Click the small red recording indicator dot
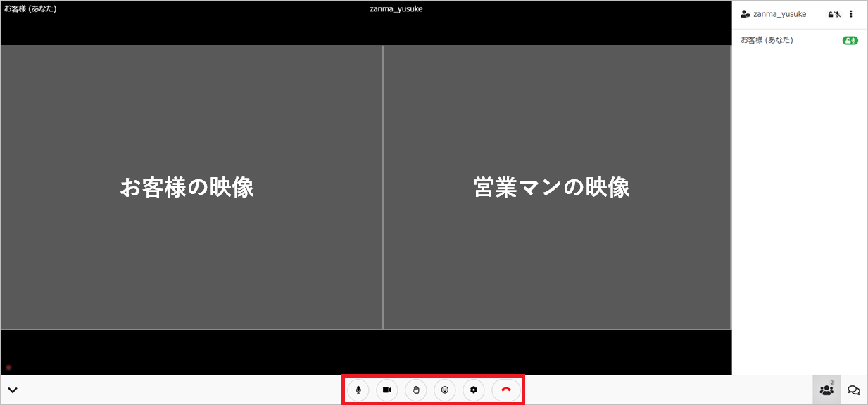This screenshot has width=868, height=405. (x=8, y=368)
